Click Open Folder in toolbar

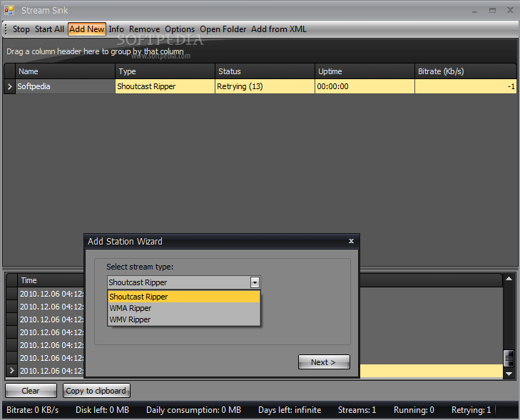coord(223,29)
